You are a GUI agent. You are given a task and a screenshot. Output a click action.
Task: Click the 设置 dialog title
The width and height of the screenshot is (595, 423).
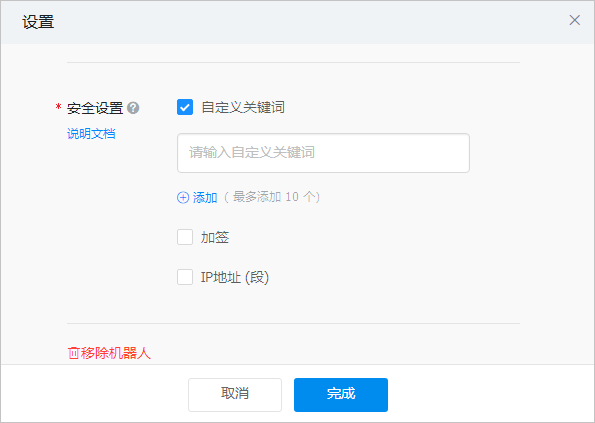pyautogui.click(x=38, y=22)
